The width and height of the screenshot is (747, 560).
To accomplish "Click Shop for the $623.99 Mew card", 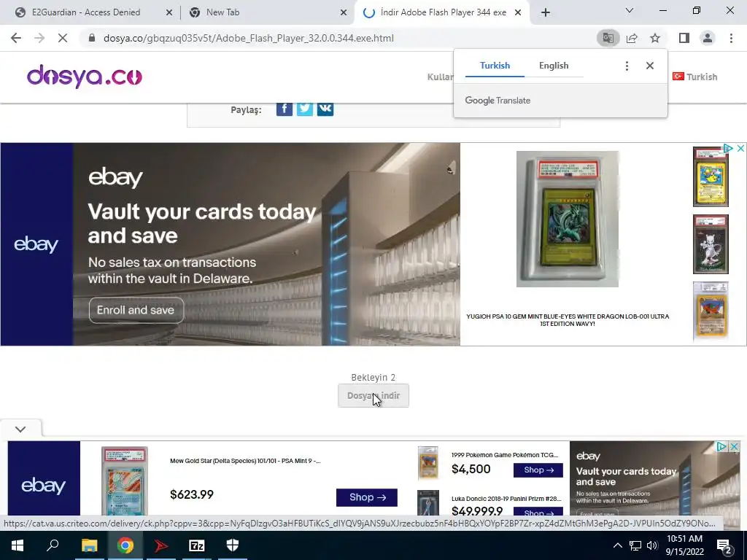I will [x=367, y=497].
